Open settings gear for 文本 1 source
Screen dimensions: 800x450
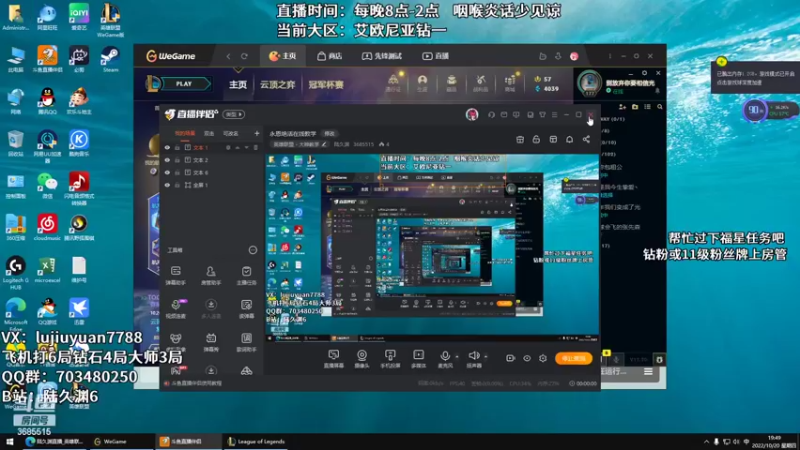click(x=228, y=147)
